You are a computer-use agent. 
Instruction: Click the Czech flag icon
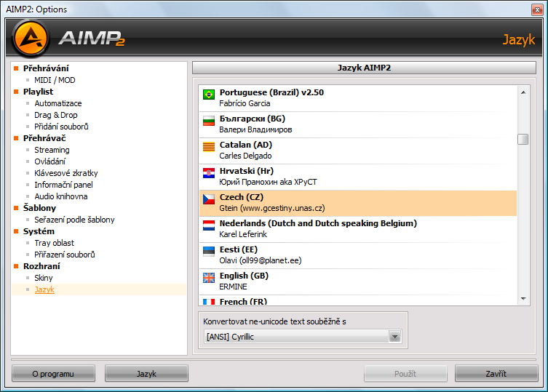(209, 199)
